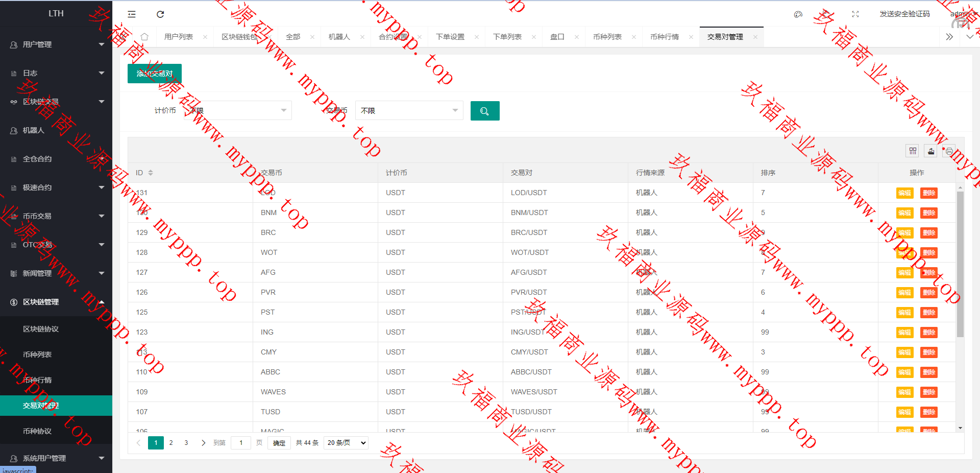Open the theme palette icon
This screenshot has width=980, height=473.
798,14
